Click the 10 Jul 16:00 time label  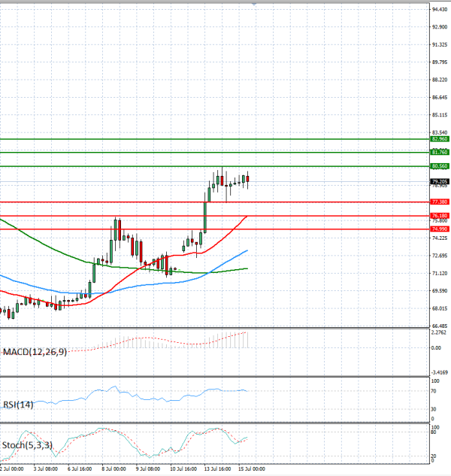183,469
